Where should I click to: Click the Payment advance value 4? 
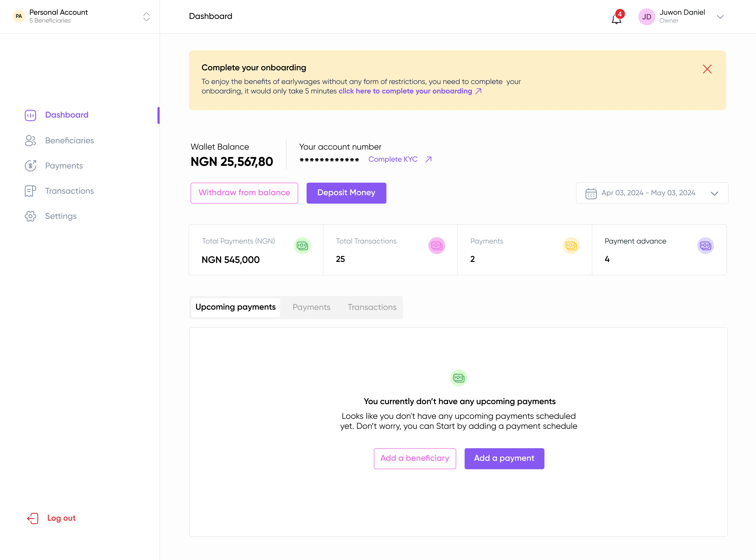coord(607,259)
